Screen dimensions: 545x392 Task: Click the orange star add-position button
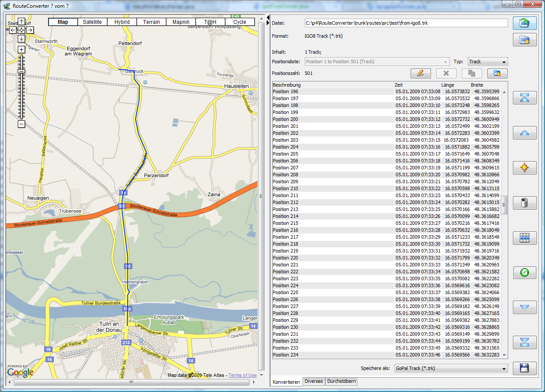[x=524, y=168]
